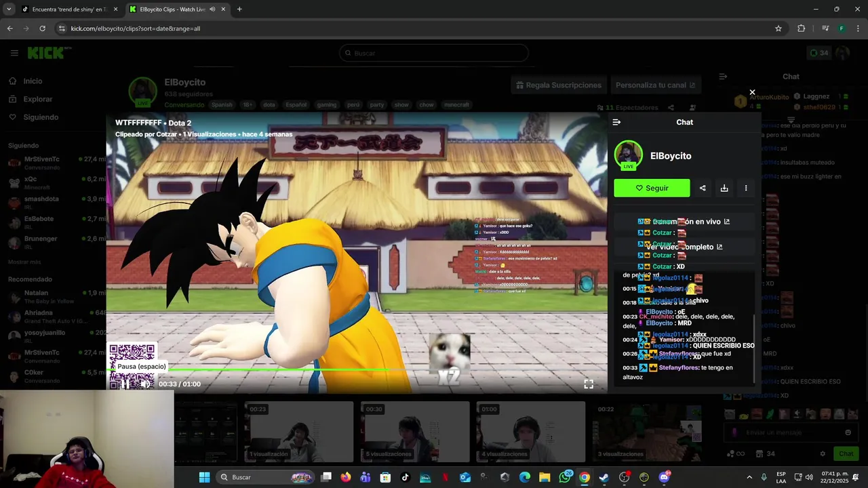The width and height of the screenshot is (868, 488).
Task: Open the 01:00 clip thumbnail below the player
Action: click(531, 432)
